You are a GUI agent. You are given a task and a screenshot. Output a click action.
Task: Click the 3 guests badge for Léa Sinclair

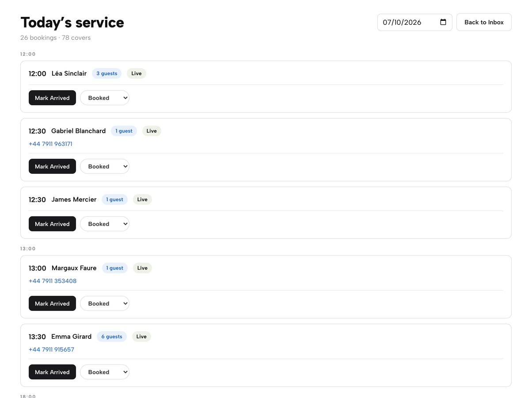107,73
